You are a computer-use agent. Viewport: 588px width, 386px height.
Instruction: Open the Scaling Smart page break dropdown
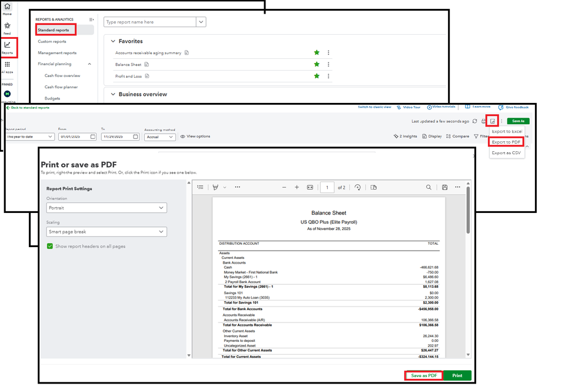107,232
